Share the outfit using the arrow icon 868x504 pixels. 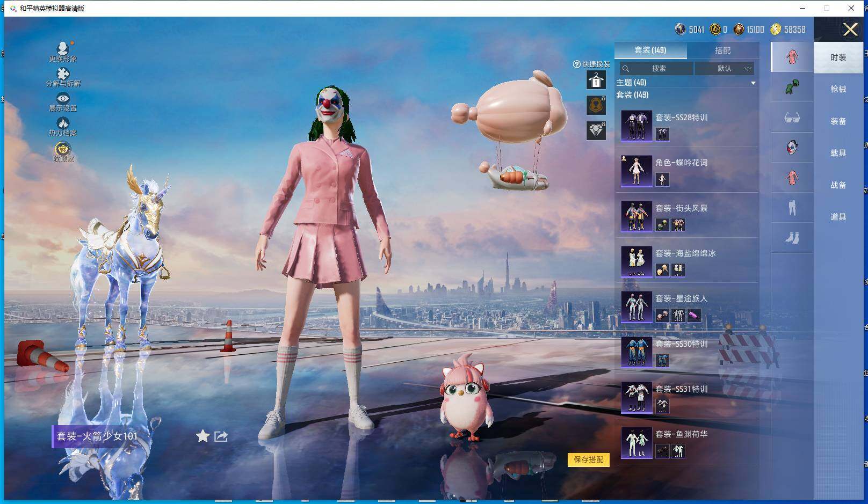(x=221, y=436)
